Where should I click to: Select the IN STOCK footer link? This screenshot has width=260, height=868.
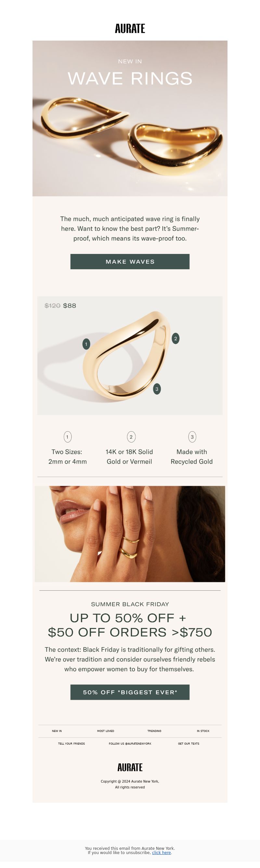(203, 731)
